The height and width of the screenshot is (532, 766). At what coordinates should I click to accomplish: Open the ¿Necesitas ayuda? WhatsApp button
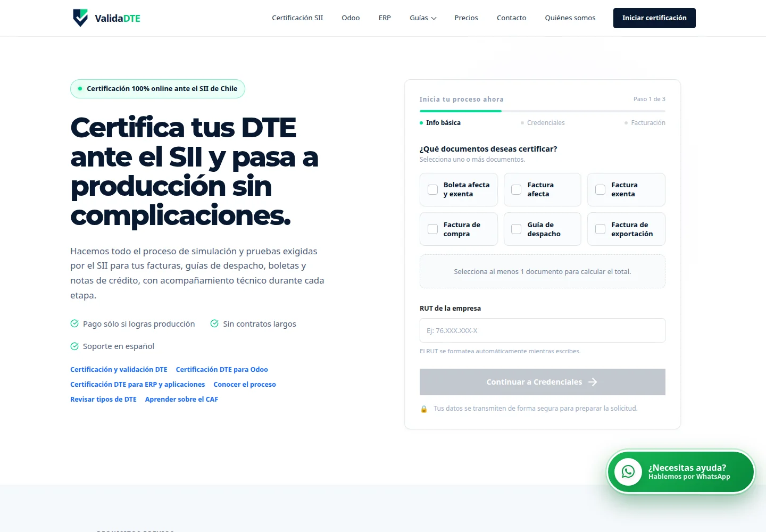tap(681, 472)
